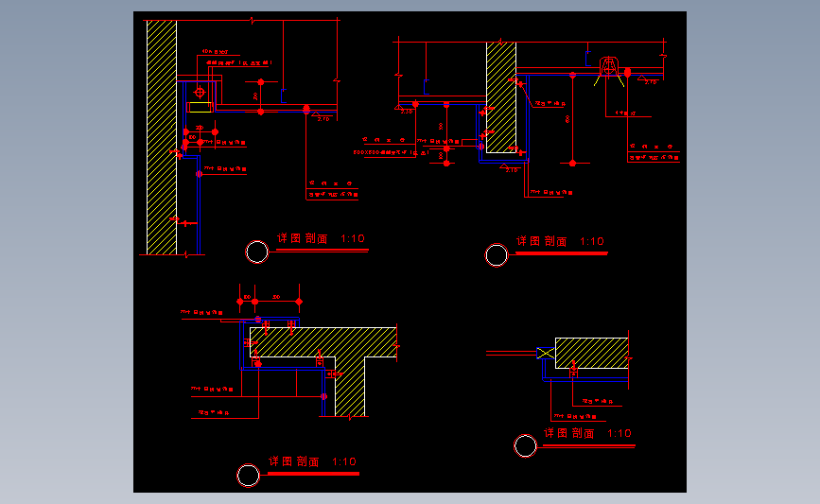Select the detail bubble circle of the top-left section
The height and width of the screenshot is (504, 820).
[x=256, y=252]
